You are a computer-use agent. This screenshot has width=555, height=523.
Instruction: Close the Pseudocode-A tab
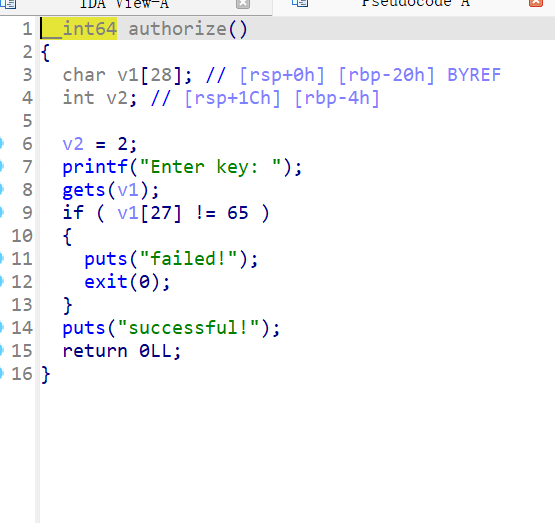click(536, 3)
